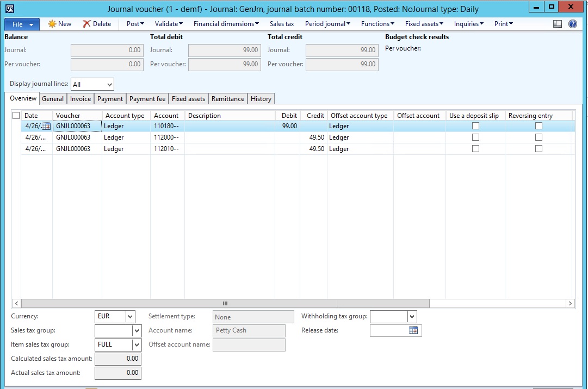Click the view layout icon beside Help

tap(557, 24)
